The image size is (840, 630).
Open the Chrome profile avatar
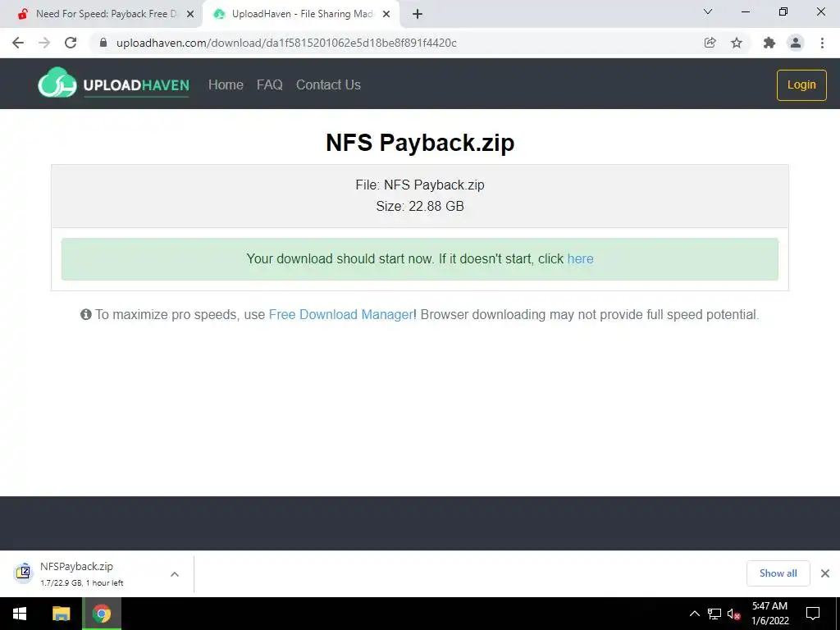tap(796, 43)
